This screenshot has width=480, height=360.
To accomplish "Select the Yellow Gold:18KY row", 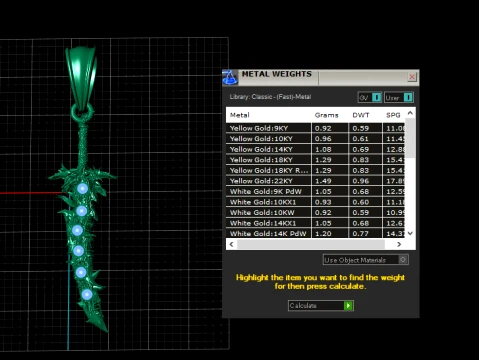I will pyautogui.click(x=315, y=160).
